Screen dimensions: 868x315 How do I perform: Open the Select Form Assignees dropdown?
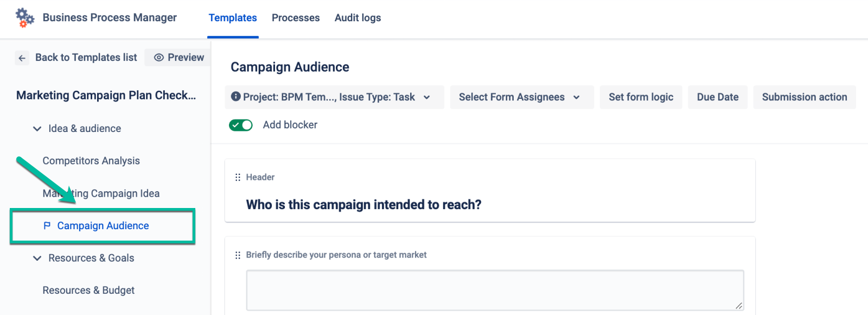521,97
